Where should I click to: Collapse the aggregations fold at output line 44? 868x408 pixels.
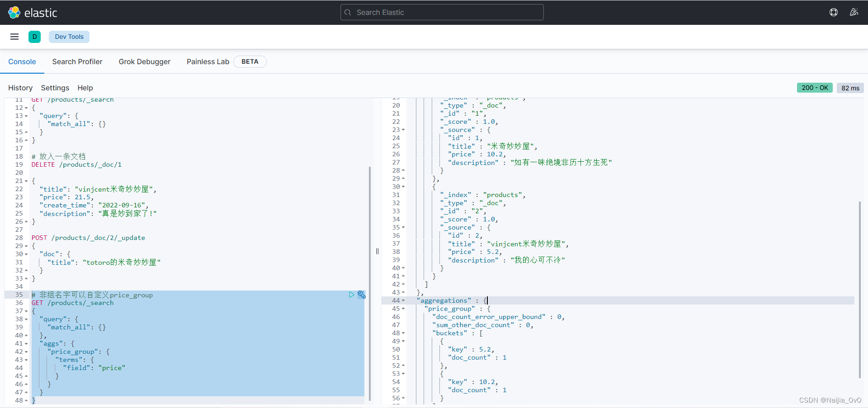point(403,301)
